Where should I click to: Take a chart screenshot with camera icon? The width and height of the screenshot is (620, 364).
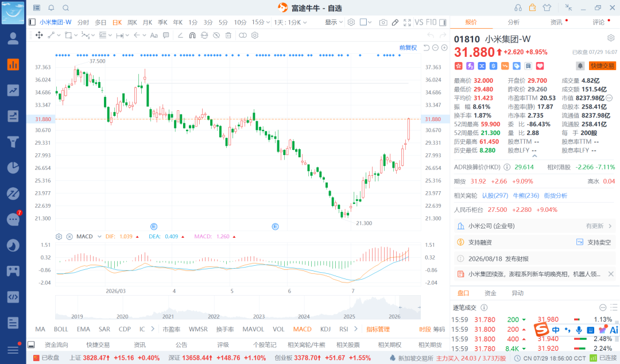(x=383, y=22)
